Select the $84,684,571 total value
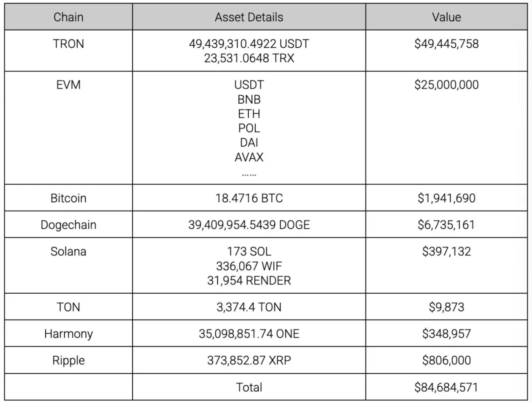This screenshot has width=532, height=403. point(446,387)
